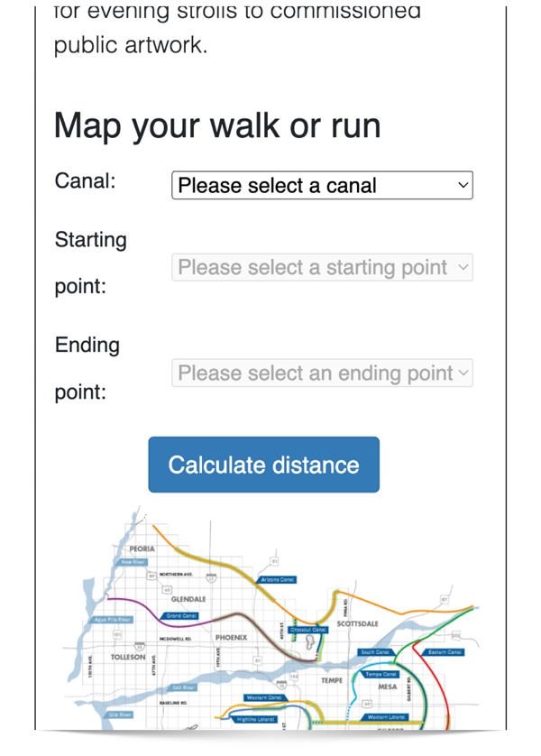
Task: Click the Eastern Canal map label
Action: [445, 651]
